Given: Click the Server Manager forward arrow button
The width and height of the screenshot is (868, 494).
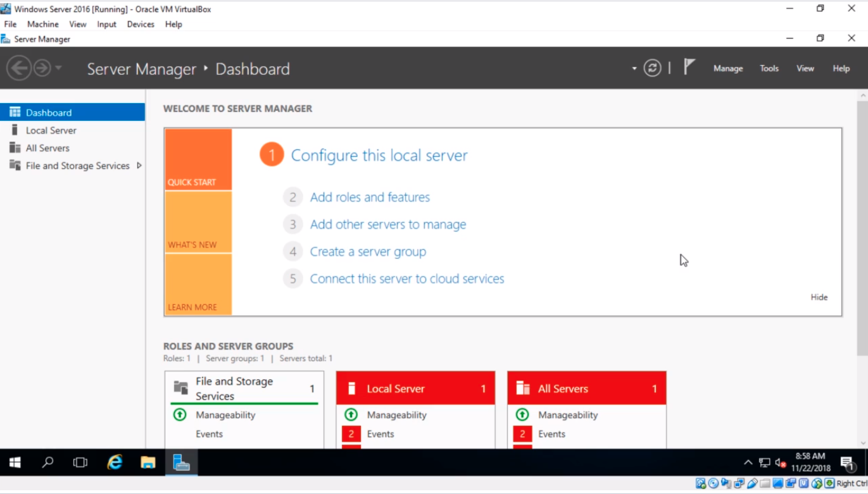Looking at the screenshot, I should point(42,68).
